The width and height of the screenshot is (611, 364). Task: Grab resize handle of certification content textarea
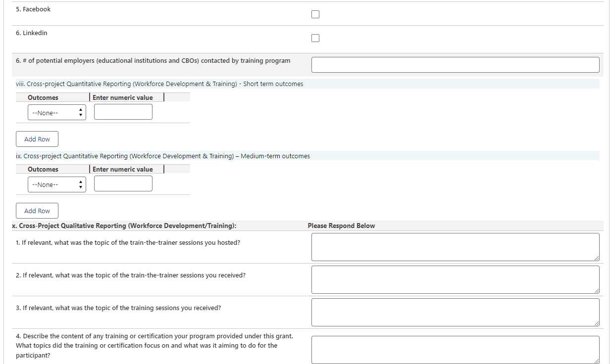click(597, 362)
